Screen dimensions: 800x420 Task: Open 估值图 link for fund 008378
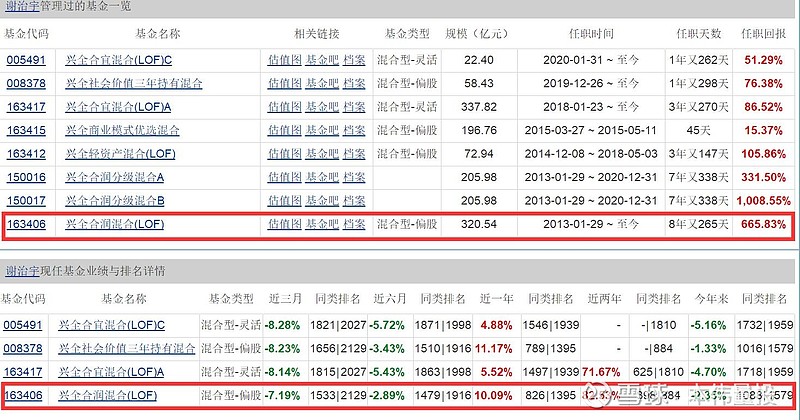click(x=285, y=83)
